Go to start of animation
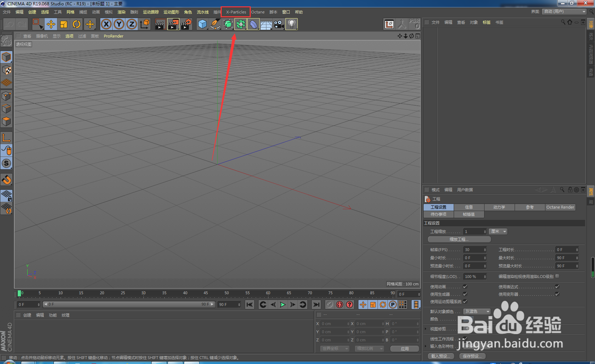Image resolution: width=595 pixels, height=364 pixels. tap(250, 305)
